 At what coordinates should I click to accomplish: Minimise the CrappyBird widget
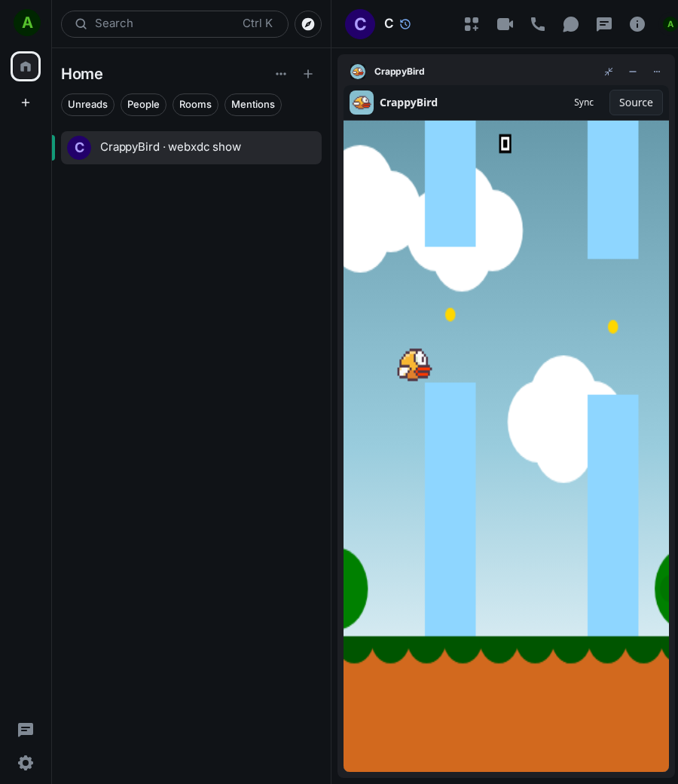(633, 72)
